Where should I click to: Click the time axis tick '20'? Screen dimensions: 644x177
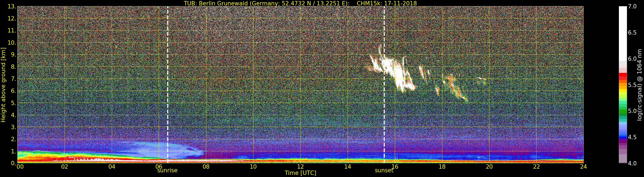489,167
